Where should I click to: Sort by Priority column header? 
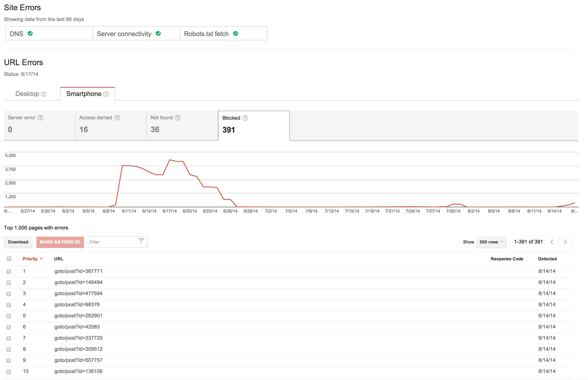click(30, 259)
